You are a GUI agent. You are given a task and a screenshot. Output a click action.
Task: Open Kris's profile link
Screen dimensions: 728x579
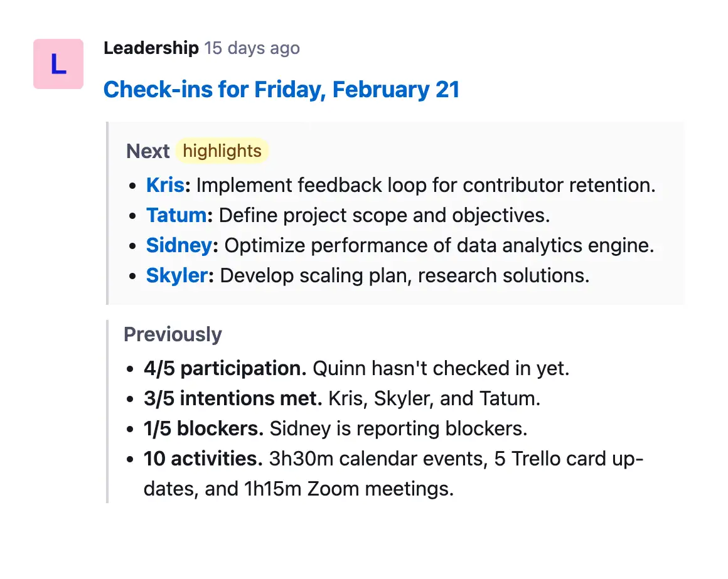tap(165, 186)
